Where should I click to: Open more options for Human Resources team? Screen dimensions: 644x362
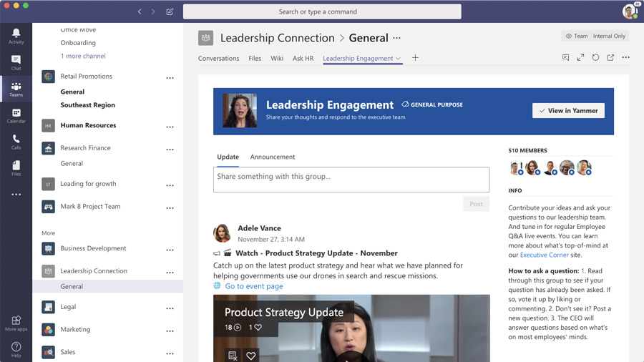point(170,127)
